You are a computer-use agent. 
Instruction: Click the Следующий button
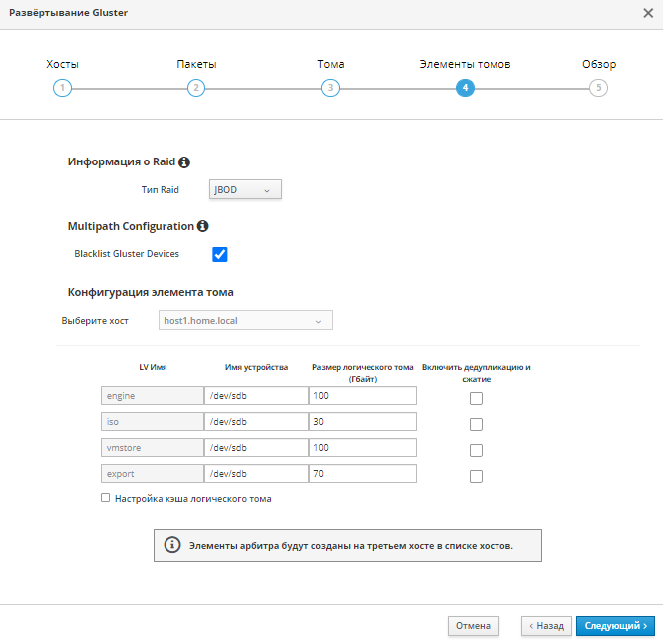[x=615, y=626]
